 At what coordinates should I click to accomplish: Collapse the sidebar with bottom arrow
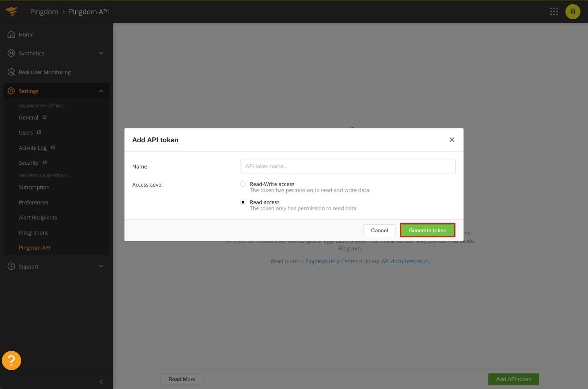point(101,381)
